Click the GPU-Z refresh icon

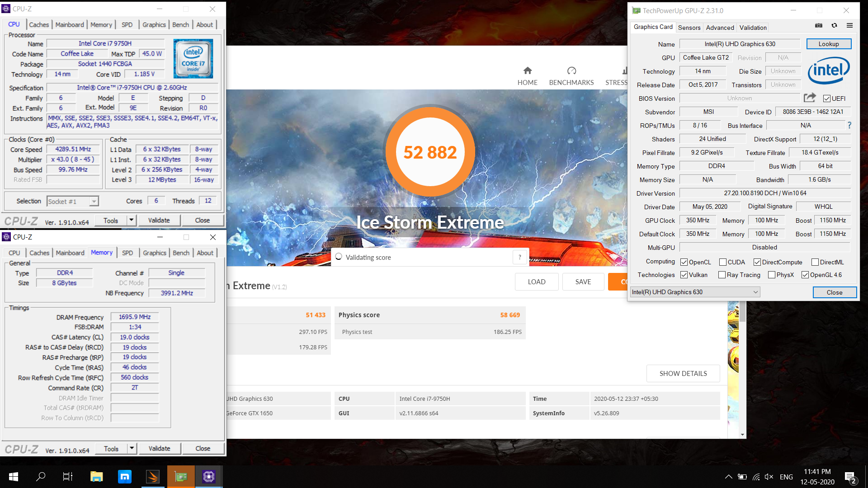click(x=834, y=26)
